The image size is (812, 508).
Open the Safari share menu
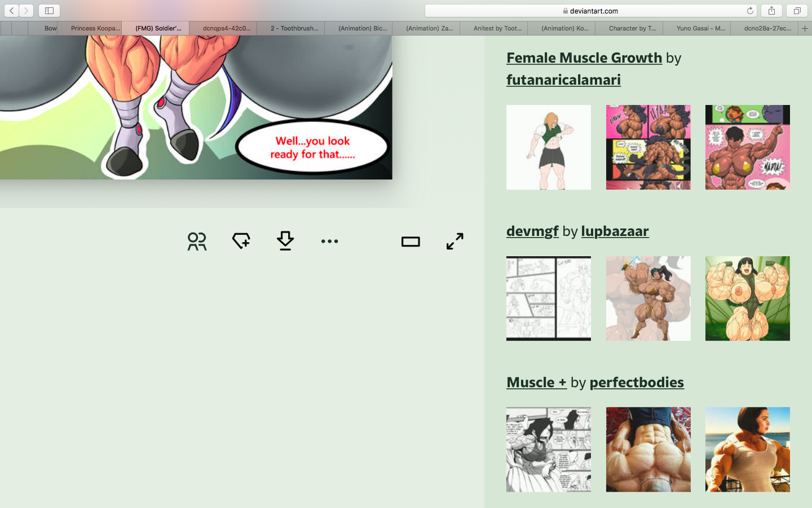click(771, 11)
